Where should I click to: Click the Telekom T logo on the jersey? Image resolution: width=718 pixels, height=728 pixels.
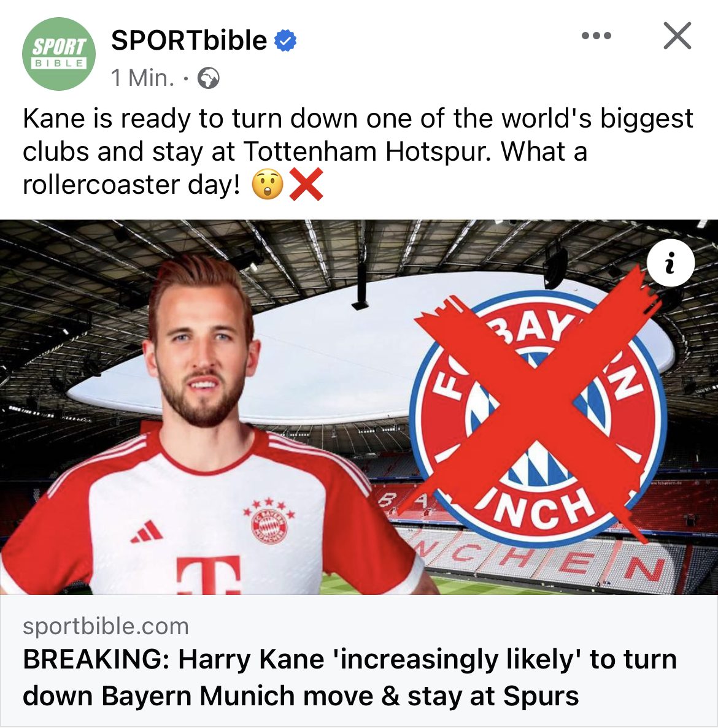click(x=209, y=575)
